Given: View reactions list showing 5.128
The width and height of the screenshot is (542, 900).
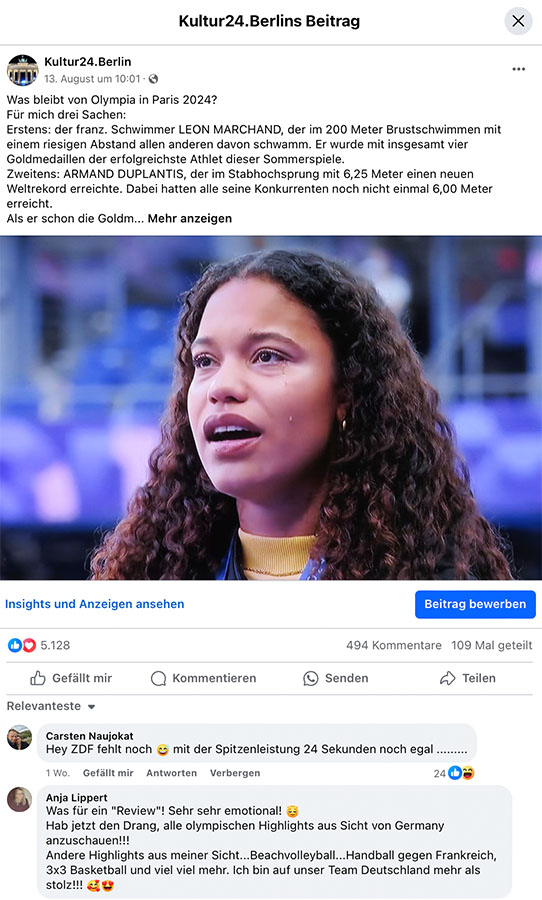Looking at the screenshot, I should pos(39,645).
